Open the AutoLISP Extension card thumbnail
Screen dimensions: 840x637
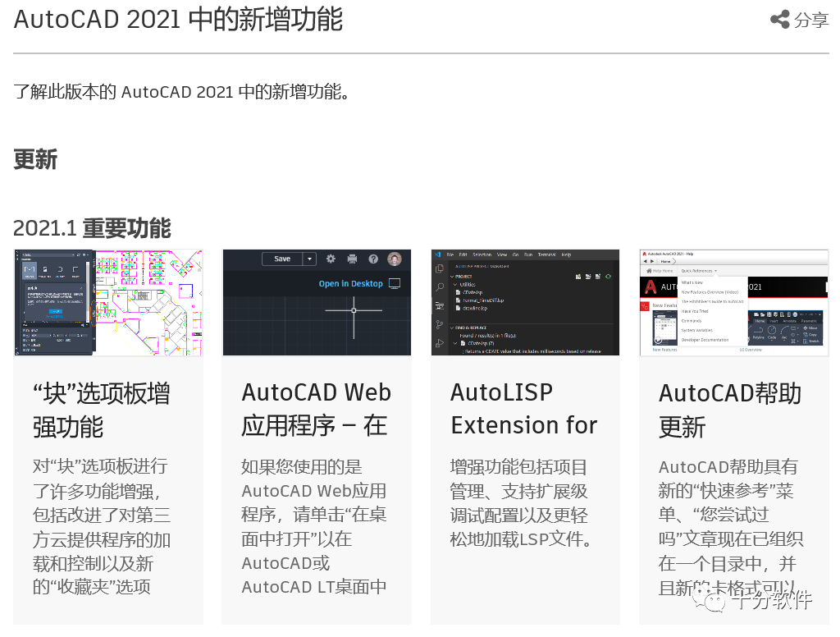point(525,302)
